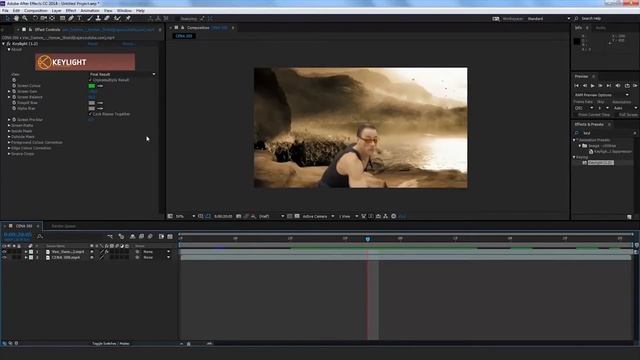Select the Hand tool
Screen dimensions: 640x360
[16, 18]
